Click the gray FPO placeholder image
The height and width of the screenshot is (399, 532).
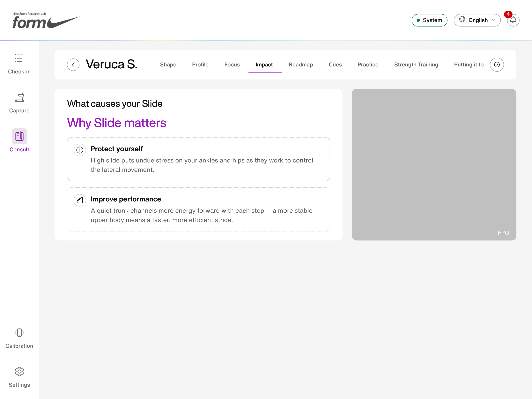coord(434,165)
